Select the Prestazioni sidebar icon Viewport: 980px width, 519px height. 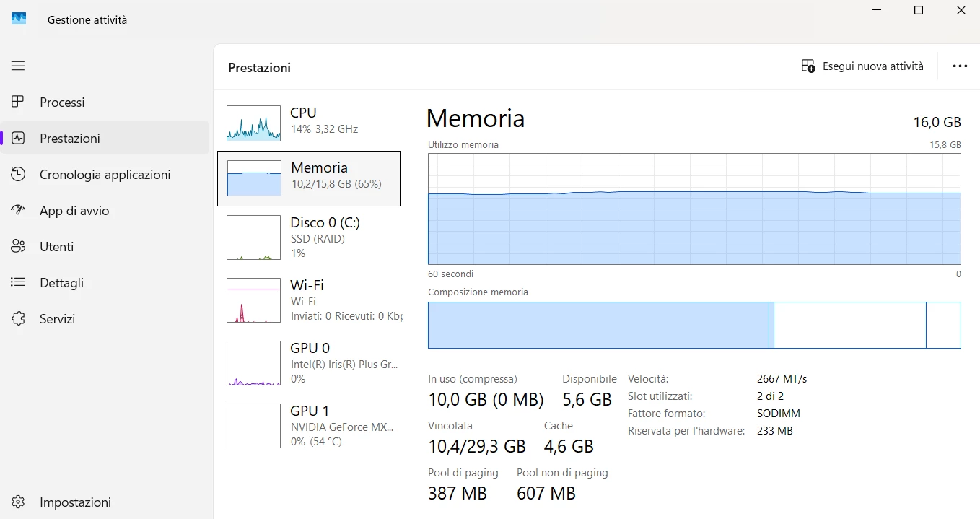tap(18, 138)
